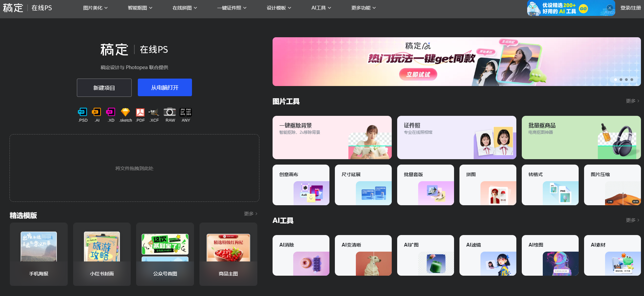The image size is (644, 296).
Task: Open the 图片美化 dropdown menu
Action: (95, 8)
